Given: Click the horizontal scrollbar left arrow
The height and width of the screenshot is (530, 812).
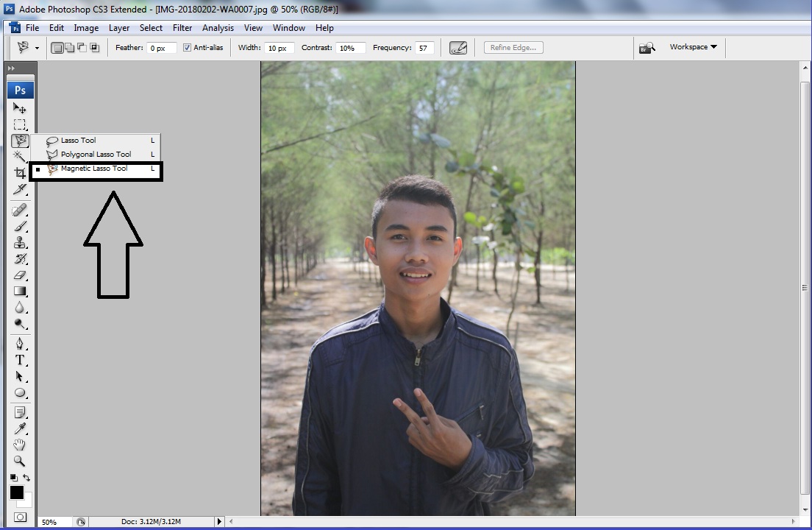Looking at the screenshot, I should point(231,522).
